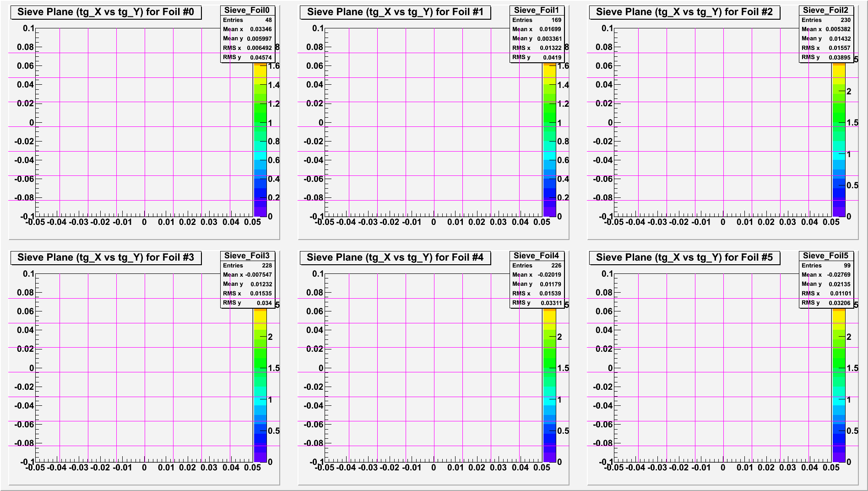Viewport: 868px width, 491px height.
Task: Pick the Entries 99 row in Sieve_Foil5
Action: [826, 265]
